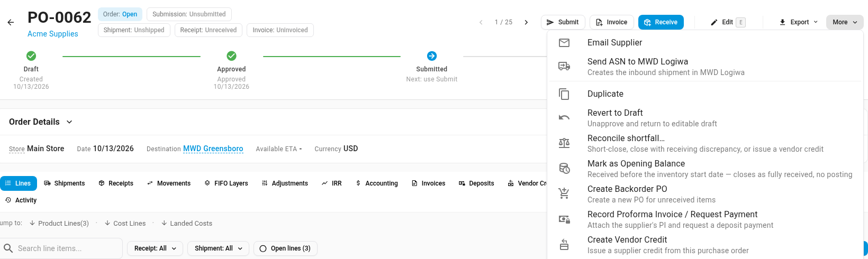Click the blue Receive button
The image size is (868, 259).
pyautogui.click(x=661, y=22)
